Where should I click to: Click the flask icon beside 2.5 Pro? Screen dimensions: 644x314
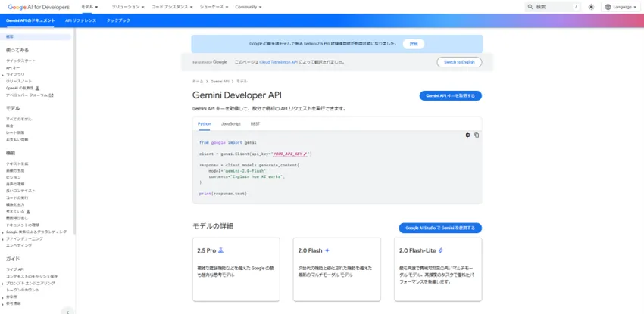pyautogui.click(x=221, y=250)
